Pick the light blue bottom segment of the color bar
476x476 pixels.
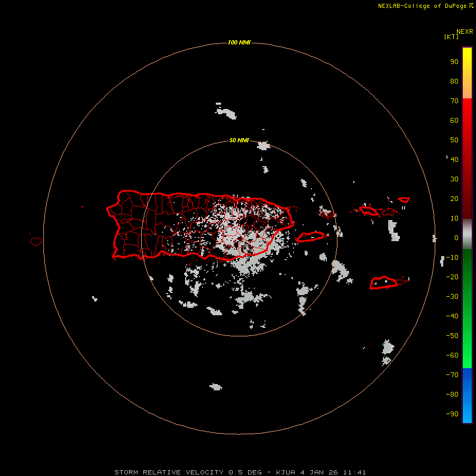tap(467, 410)
